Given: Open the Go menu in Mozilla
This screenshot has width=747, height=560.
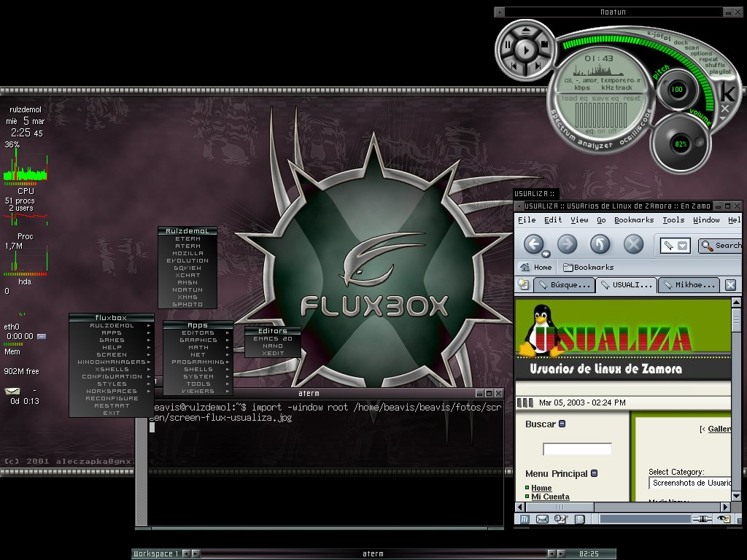Looking at the screenshot, I should [x=601, y=219].
